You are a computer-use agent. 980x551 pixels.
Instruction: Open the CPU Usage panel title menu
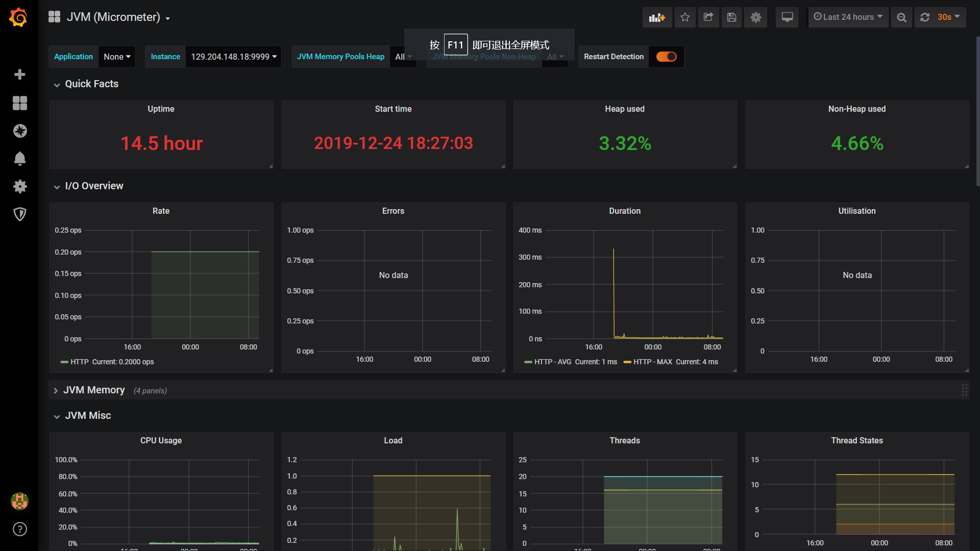point(161,441)
